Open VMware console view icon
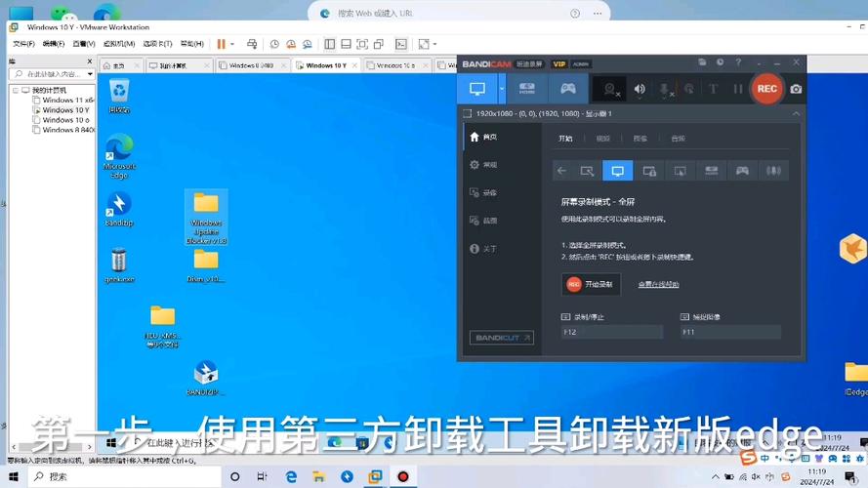Screen dimensions: 868x488 click(401, 44)
